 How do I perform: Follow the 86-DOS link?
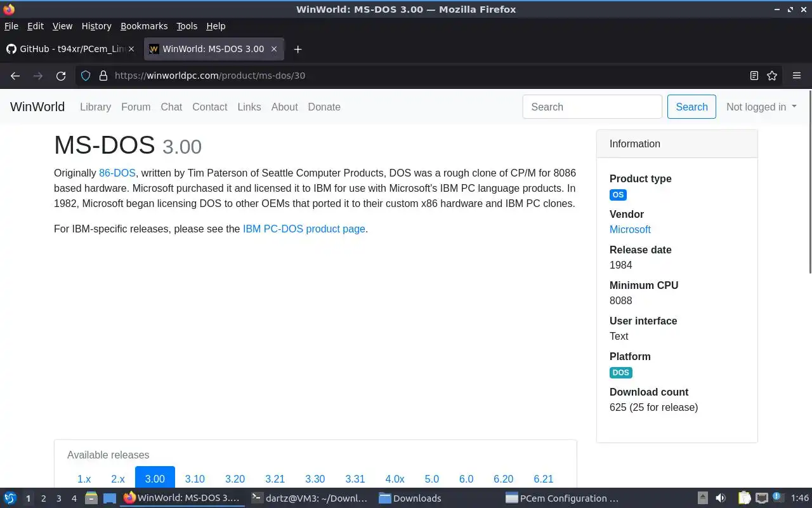[117, 173]
